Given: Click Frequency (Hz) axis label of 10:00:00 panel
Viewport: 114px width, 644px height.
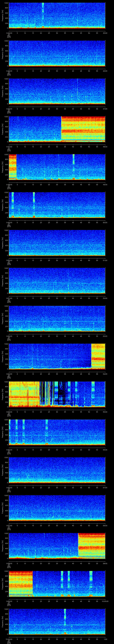Looking at the screenshot, I should [3, 621].
